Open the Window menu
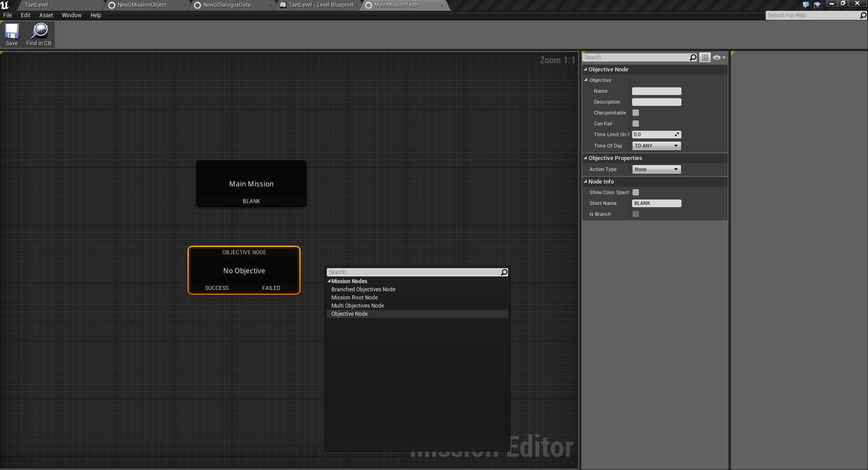The image size is (868, 470). click(72, 15)
